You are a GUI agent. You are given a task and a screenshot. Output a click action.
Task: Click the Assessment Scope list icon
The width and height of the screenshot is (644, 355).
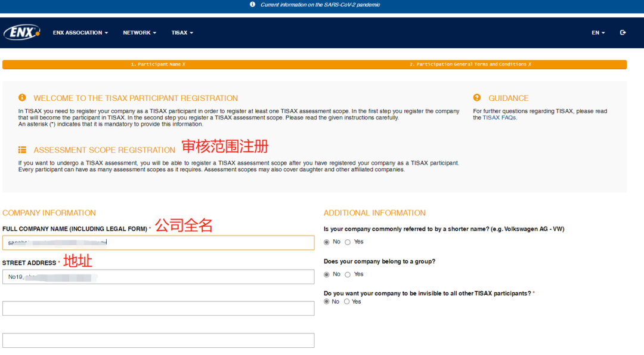click(22, 150)
